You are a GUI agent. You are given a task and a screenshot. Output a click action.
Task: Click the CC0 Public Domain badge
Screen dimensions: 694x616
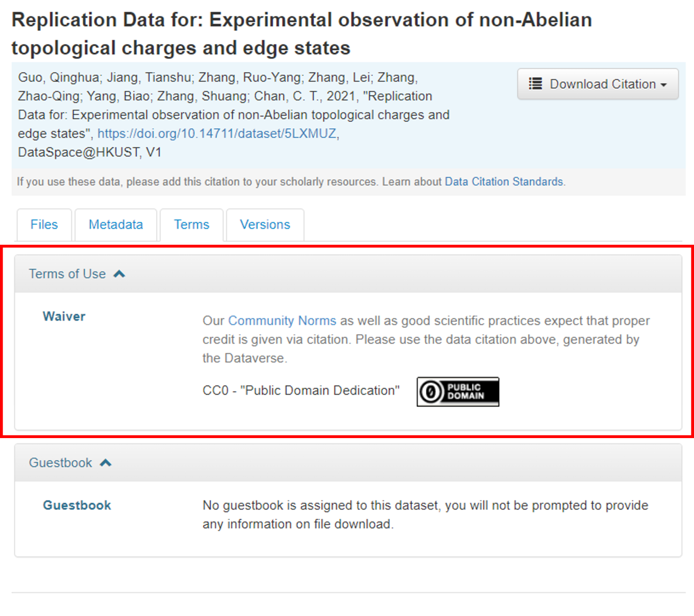tap(457, 392)
